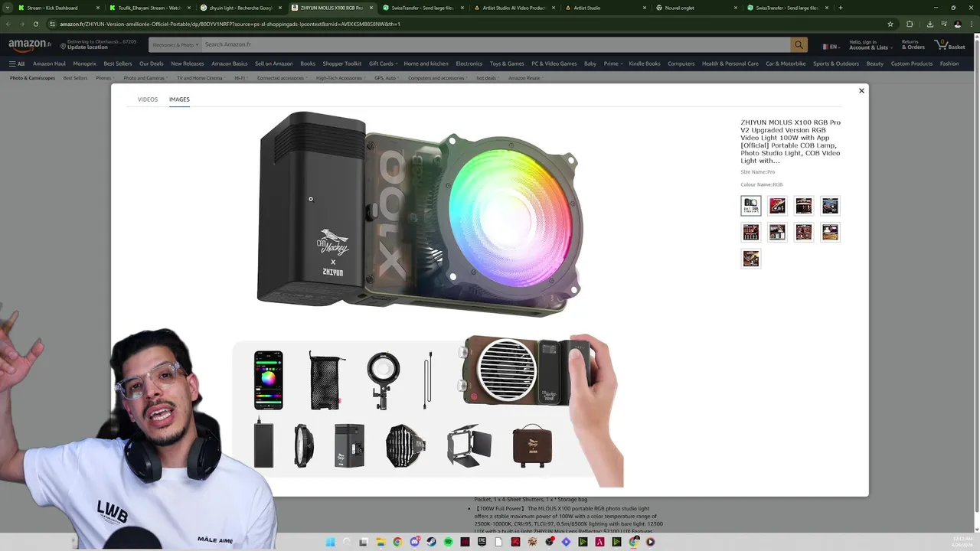This screenshot has width=980, height=551.
Task: Open the Windows Start button
Action: (330, 542)
